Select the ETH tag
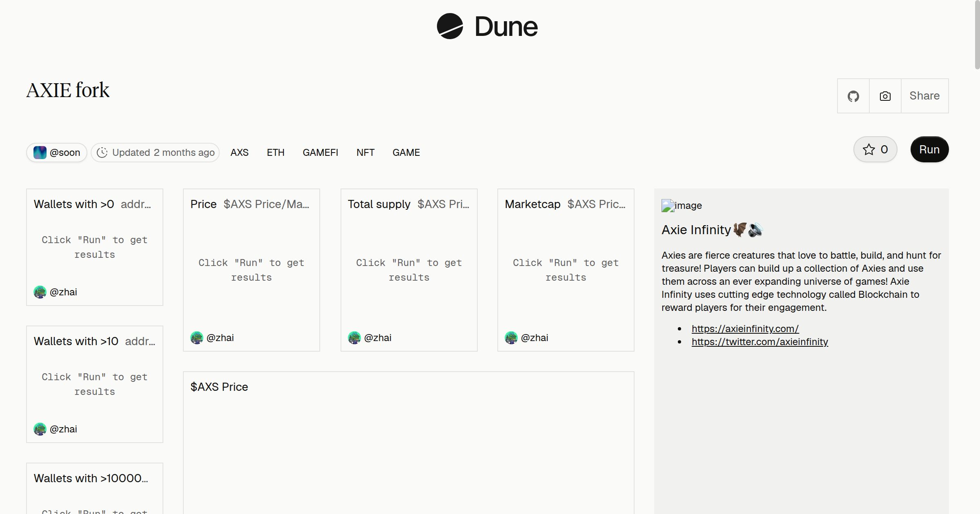Viewport: 980px width, 514px height. coord(276,153)
